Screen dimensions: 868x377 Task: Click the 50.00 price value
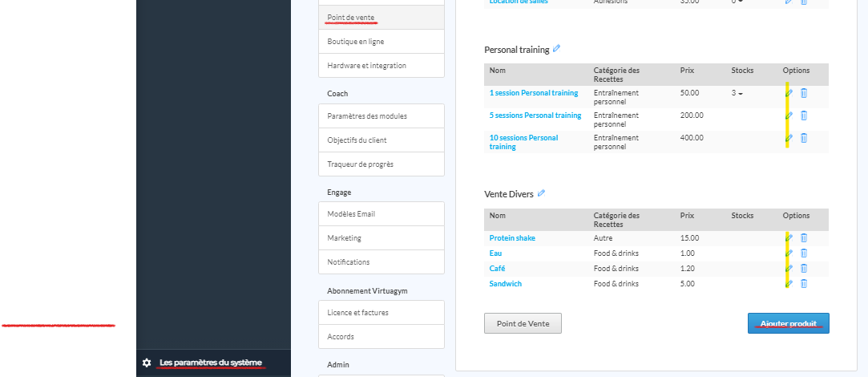click(689, 93)
